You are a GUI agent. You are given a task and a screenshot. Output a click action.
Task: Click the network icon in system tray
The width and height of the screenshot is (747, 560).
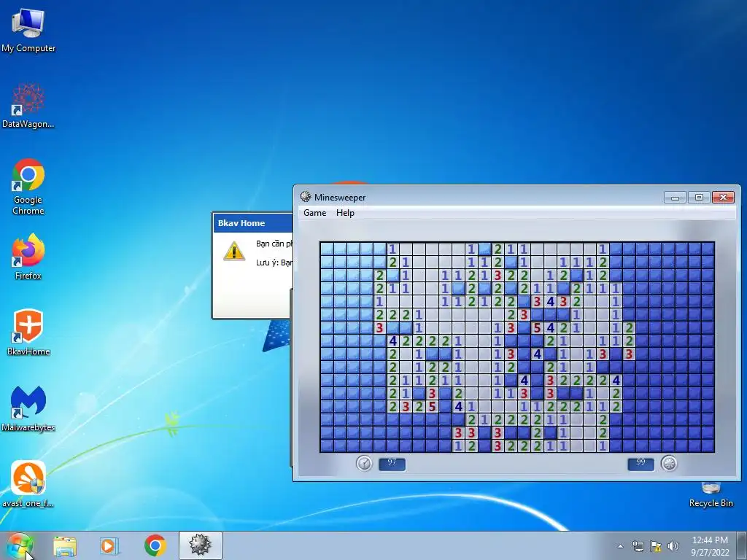pos(638,546)
